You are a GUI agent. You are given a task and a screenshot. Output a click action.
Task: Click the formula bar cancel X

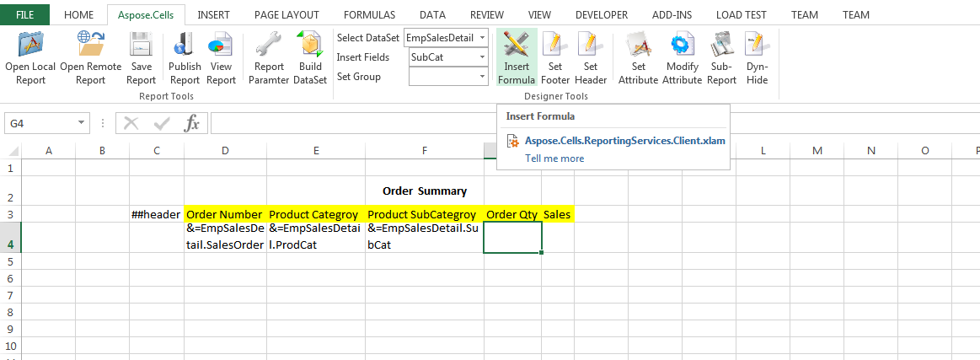131,123
